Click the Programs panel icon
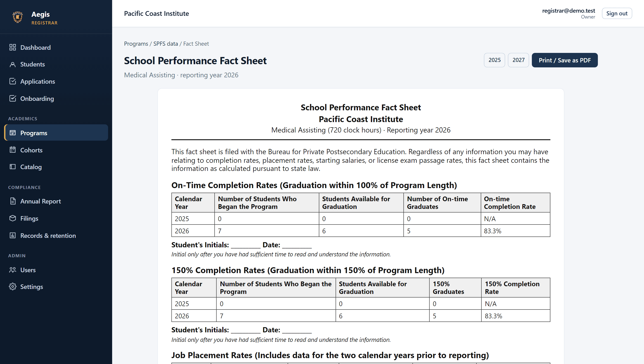Screen dimensions: 644x364 pos(12,133)
